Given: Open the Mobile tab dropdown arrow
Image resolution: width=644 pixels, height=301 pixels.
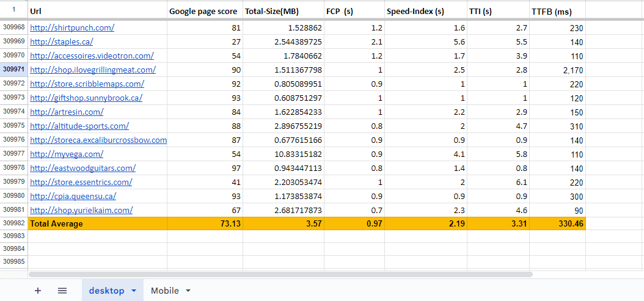Looking at the screenshot, I should [x=188, y=291].
